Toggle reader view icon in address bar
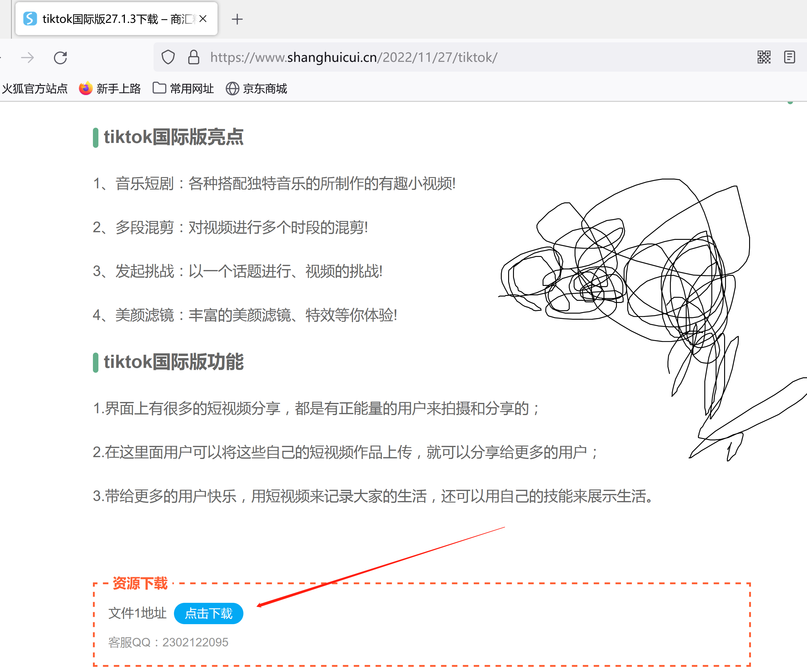807x672 pixels. click(789, 57)
